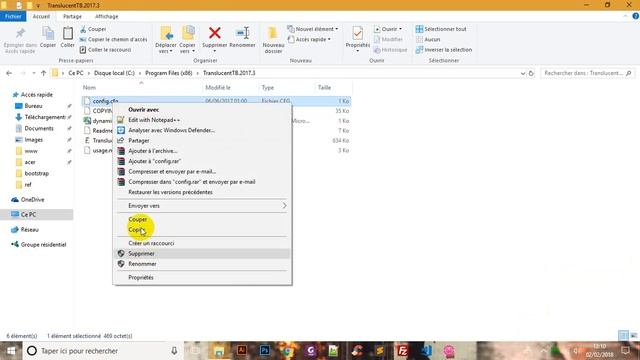Open the Fichier tab
Screen dimensions: 640x360
click(x=13, y=16)
